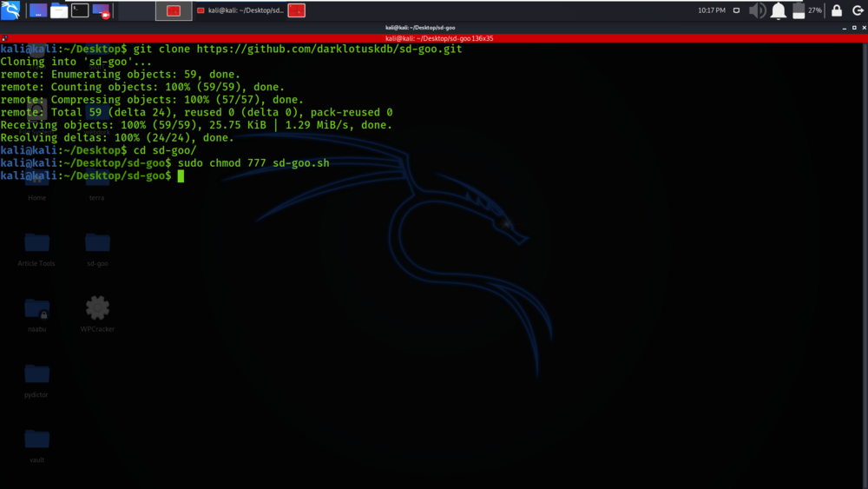The image size is (868, 489).
Task: Click the red window icon after taskbar button
Action: [x=297, y=10]
